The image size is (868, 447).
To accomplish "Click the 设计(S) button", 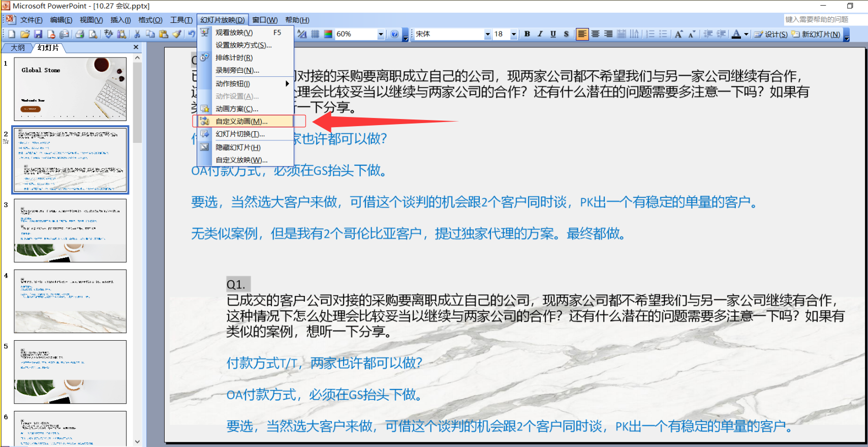I will [771, 34].
